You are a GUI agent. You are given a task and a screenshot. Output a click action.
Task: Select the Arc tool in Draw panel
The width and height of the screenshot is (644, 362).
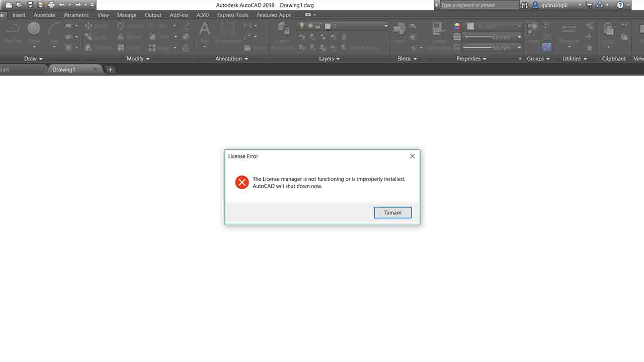[x=54, y=28]
